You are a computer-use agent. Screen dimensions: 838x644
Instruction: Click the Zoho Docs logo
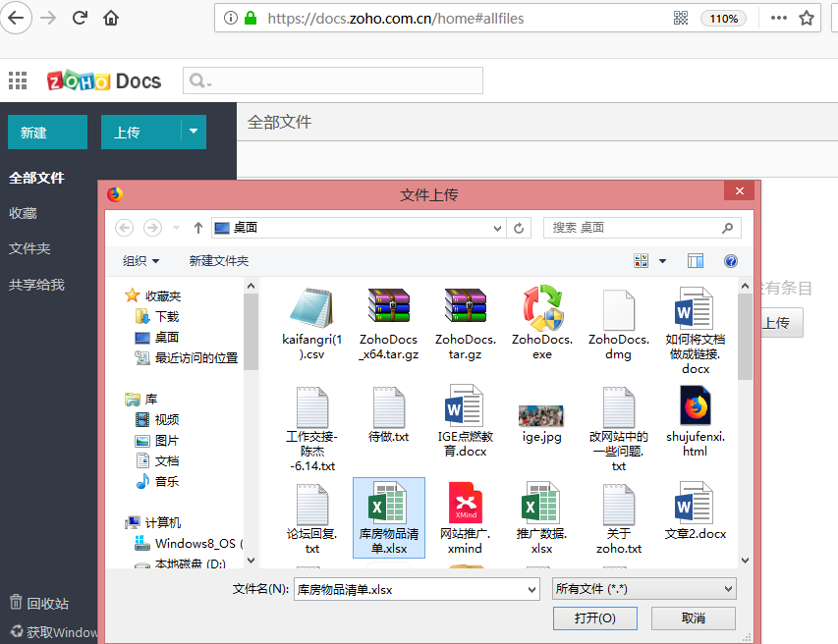pyautogui.click(x=105, y=81)
